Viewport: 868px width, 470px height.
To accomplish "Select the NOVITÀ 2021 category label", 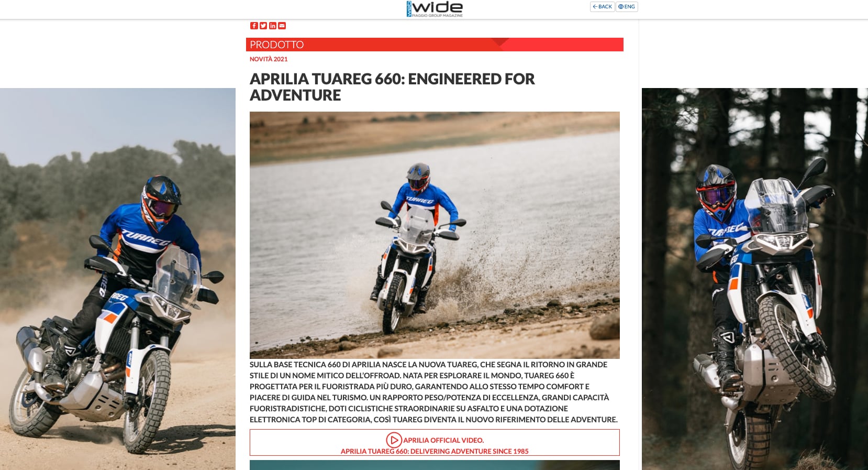I will point(269,59).
